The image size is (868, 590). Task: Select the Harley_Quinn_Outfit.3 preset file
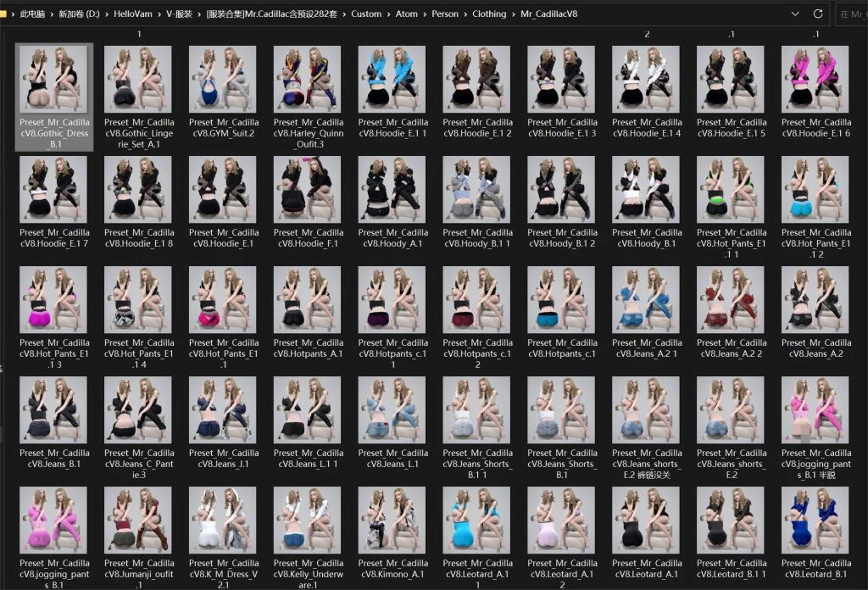307,79
